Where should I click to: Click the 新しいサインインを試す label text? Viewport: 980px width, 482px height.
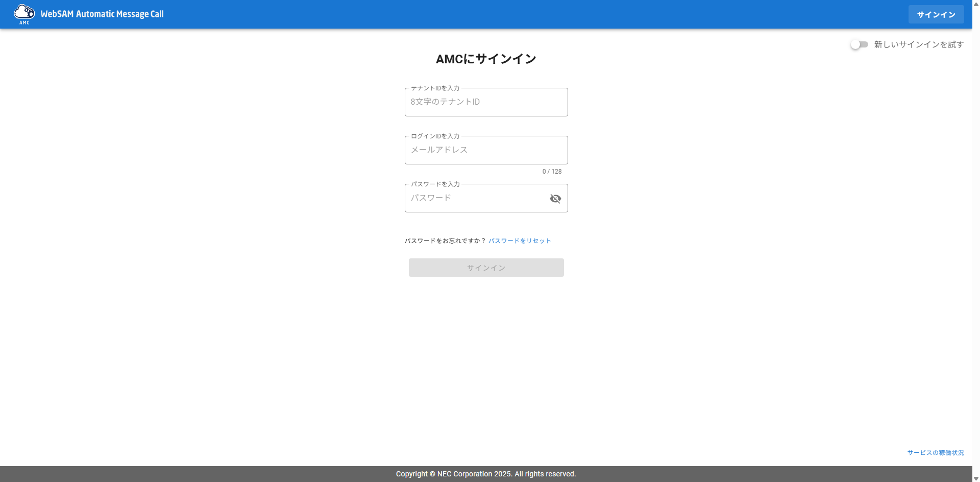[x=919, y=45]
